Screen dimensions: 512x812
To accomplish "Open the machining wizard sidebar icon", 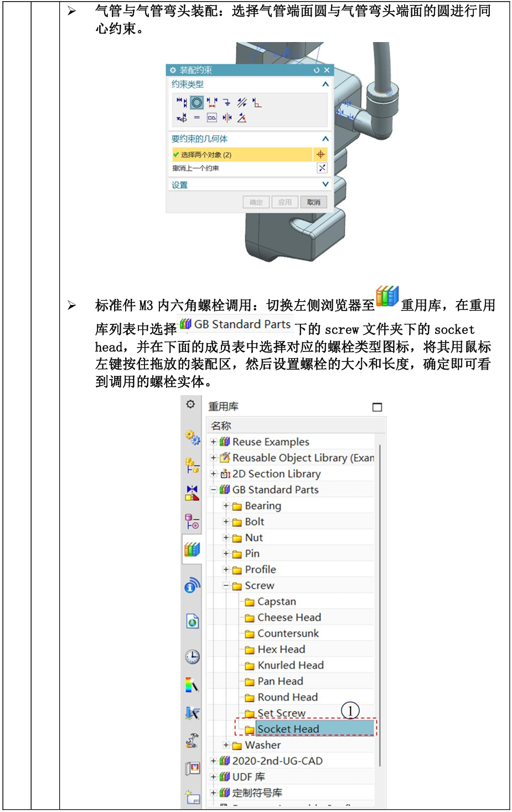I will [192, 713].
